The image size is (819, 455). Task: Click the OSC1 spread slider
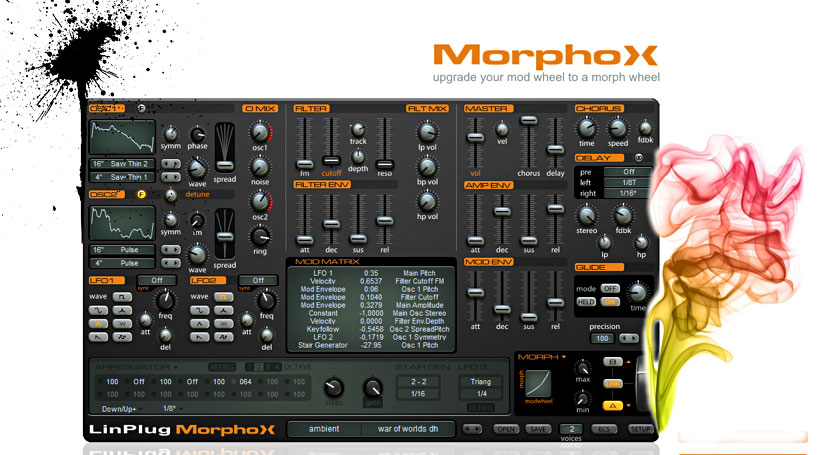225,165
